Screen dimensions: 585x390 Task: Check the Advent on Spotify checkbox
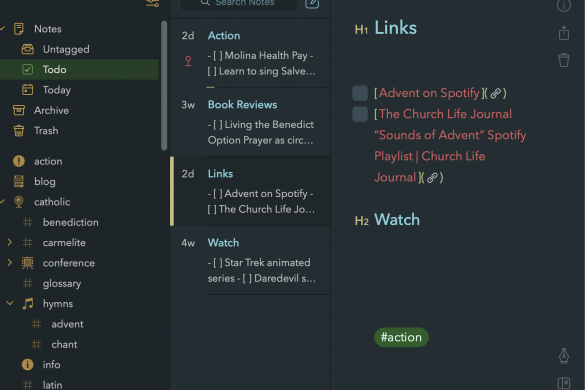click(360, 93)
